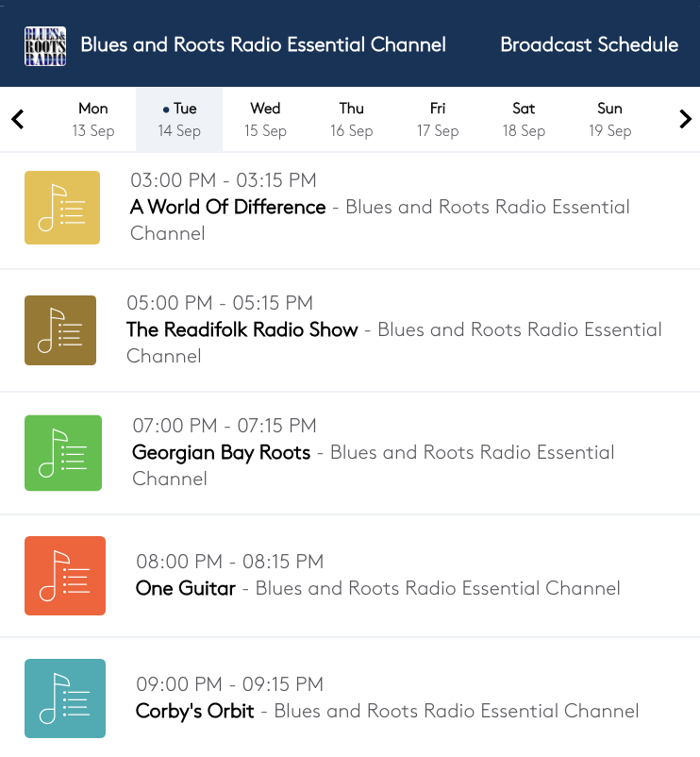
Task: Click the Blues & Roots Radio logo
Action: (x=45, y=46)
